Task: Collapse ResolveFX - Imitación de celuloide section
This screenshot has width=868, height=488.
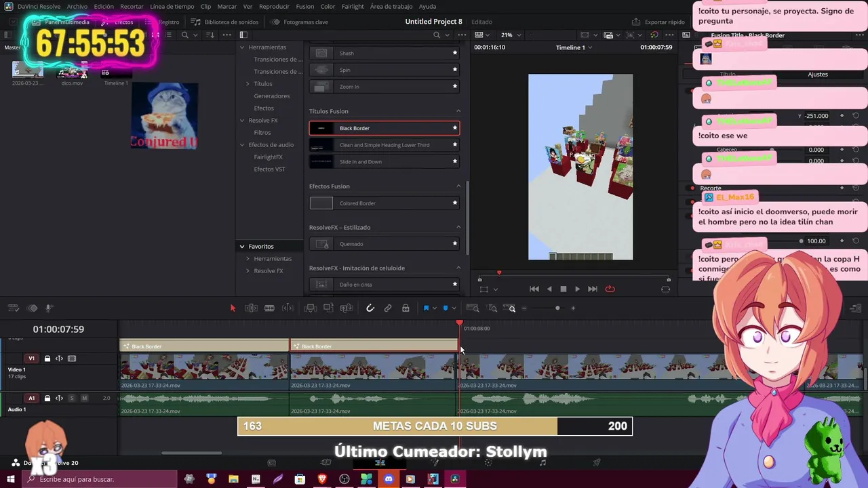Action: point(458,268)
